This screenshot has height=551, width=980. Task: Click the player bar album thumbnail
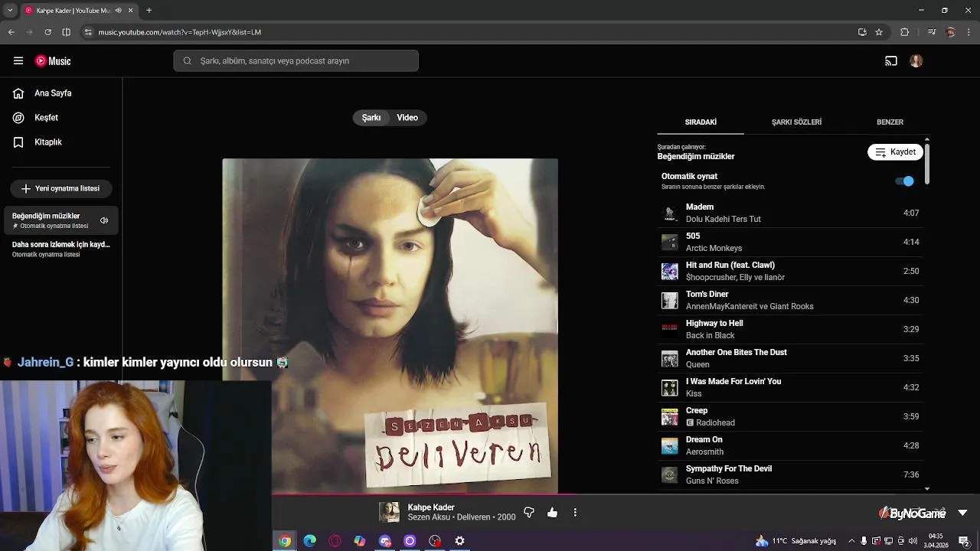[x=389, y=513]
